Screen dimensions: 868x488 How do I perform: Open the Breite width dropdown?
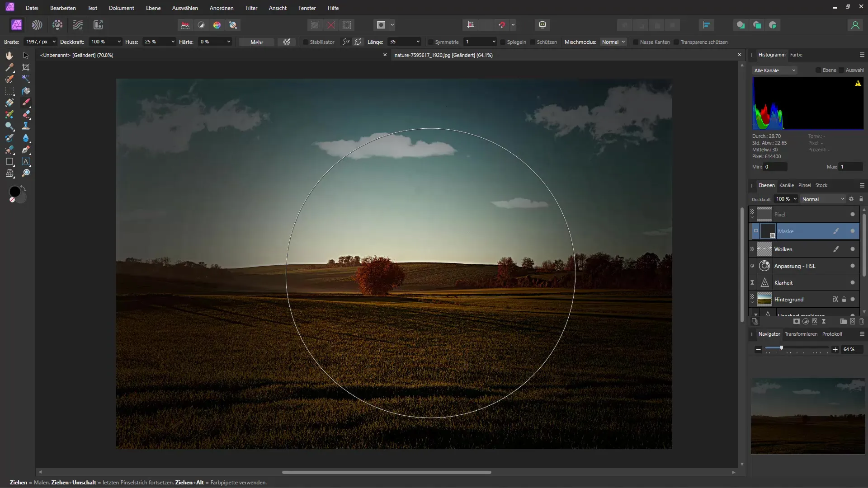54,42
